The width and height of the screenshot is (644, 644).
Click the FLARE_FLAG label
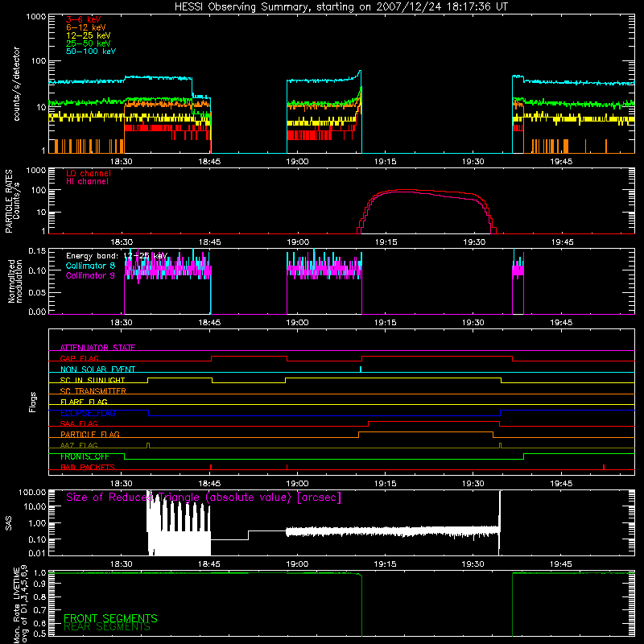pos(84,402)
